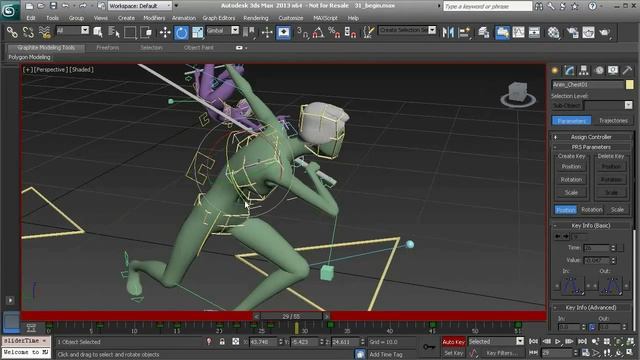Activate Select and Rotate tool

[181, 32]
